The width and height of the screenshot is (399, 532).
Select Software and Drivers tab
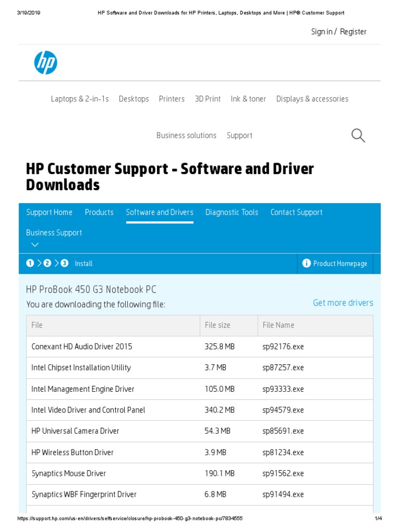point(159,212)
